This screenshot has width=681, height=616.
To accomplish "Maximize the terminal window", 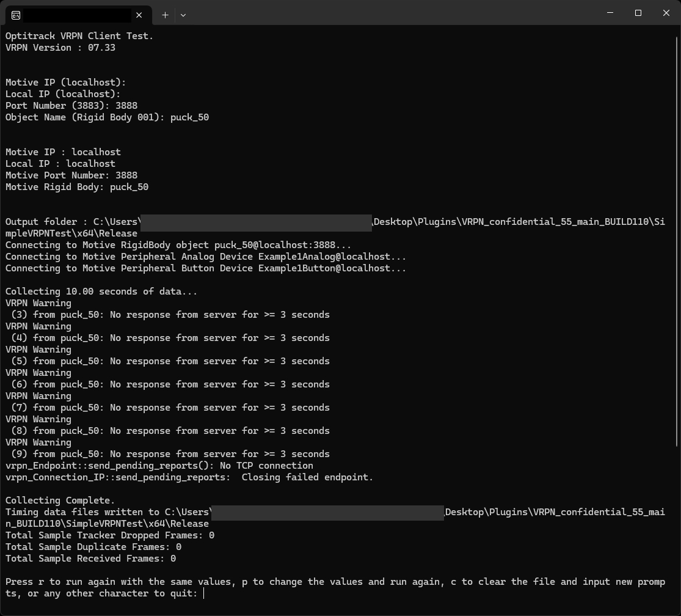I will point(638,13).
